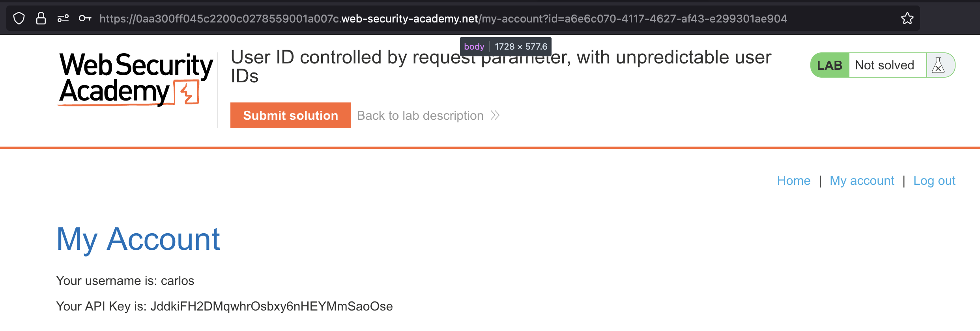
Task: Click the lab flask icon
Action: coord(938,65)
